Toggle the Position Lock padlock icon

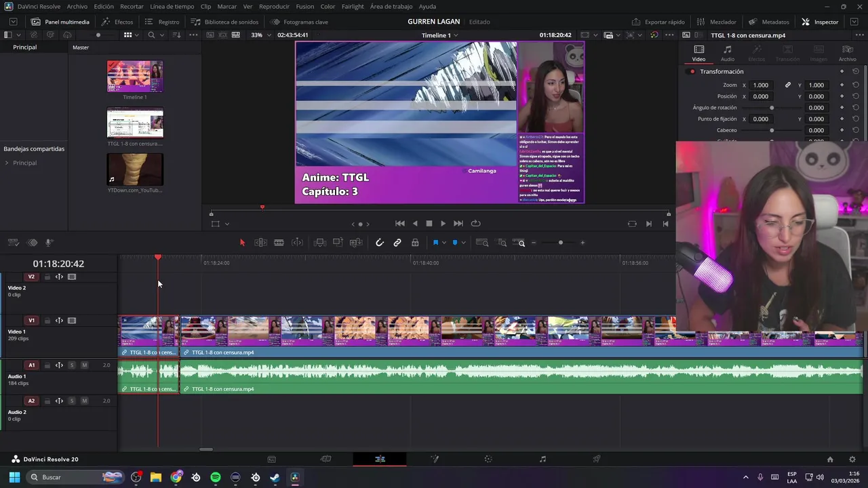coord(415,243)
